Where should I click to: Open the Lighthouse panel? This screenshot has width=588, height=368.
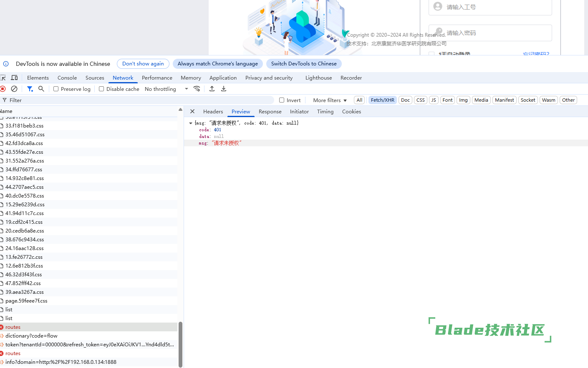tap(318, 78)
